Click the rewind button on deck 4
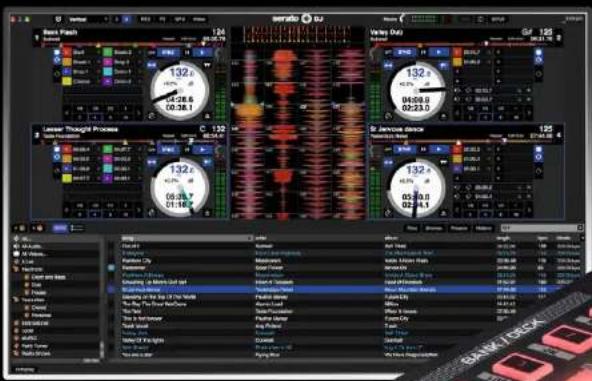This screenshot has width=592, height=381. (x=388, y=162)
